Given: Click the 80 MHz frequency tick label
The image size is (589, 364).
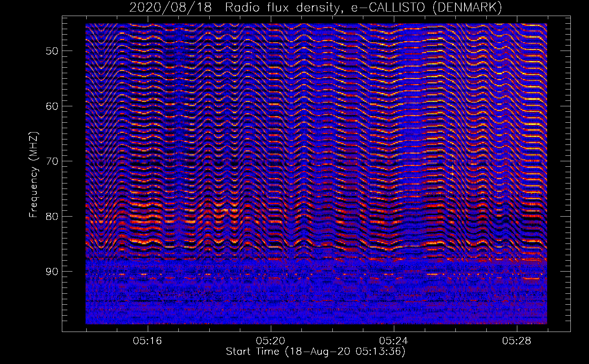Looking at the screenshot, I should 52,216.
